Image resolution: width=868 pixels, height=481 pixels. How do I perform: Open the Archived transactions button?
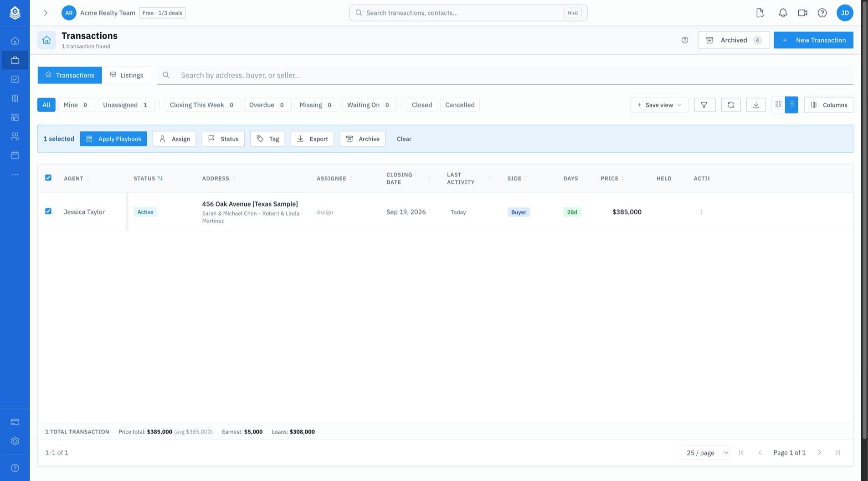tap(734, 40)
